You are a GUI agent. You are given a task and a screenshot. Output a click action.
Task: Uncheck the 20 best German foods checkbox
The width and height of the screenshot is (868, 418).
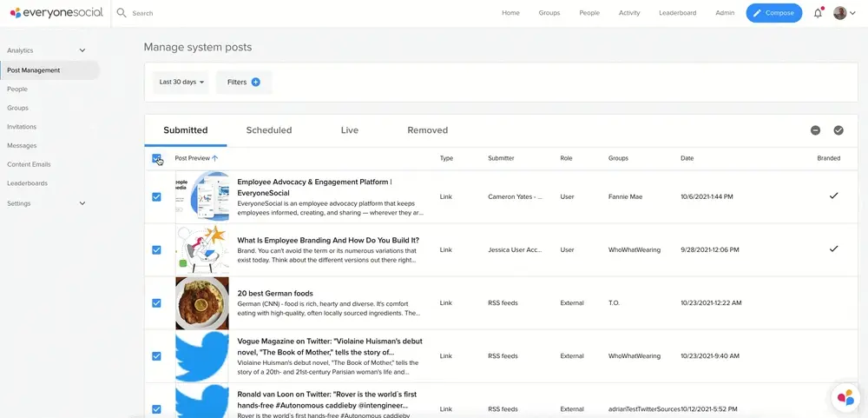[x=156, y=303]
